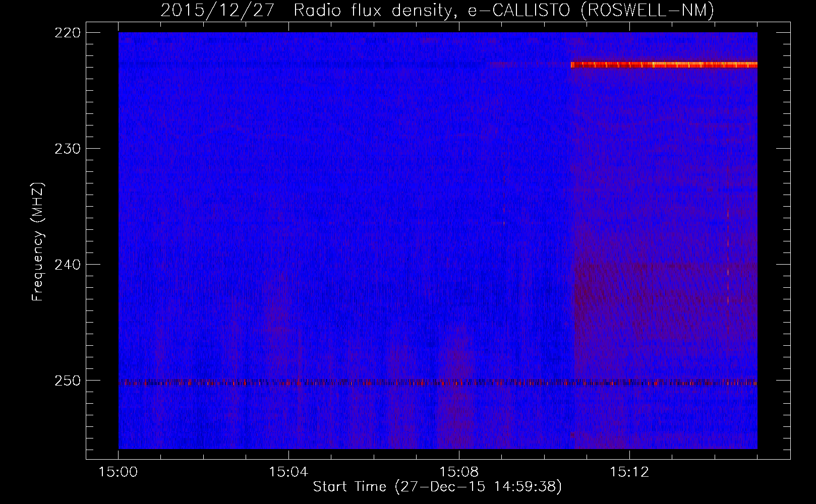The height and width of the screenshot is (504, 816).
Task: Select the 'Frequency (MHZ)' y-axis label
Action: [x=38, y=242]
